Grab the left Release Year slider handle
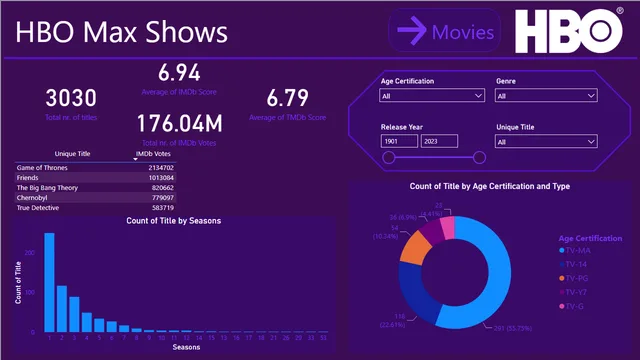 [x=389, y=157]
